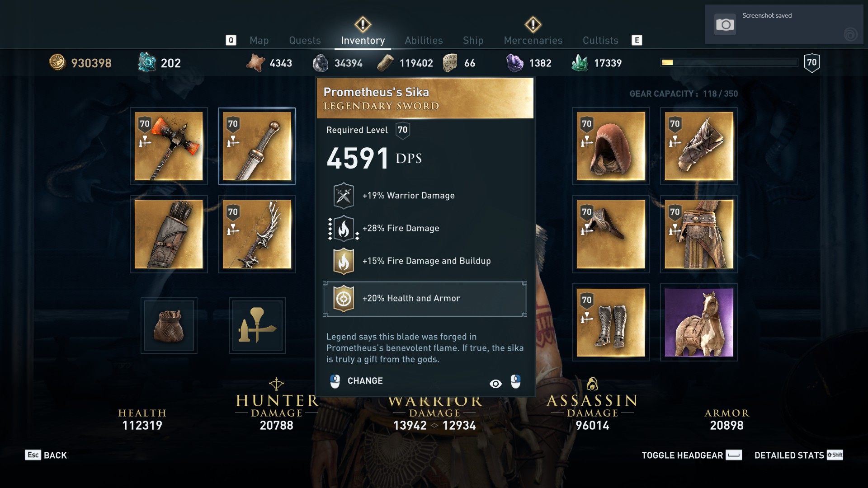The width and height of the screenshot is (868, 488).
Task: Select the +20% Health and Armor engraving
Action: click(425, 299)
